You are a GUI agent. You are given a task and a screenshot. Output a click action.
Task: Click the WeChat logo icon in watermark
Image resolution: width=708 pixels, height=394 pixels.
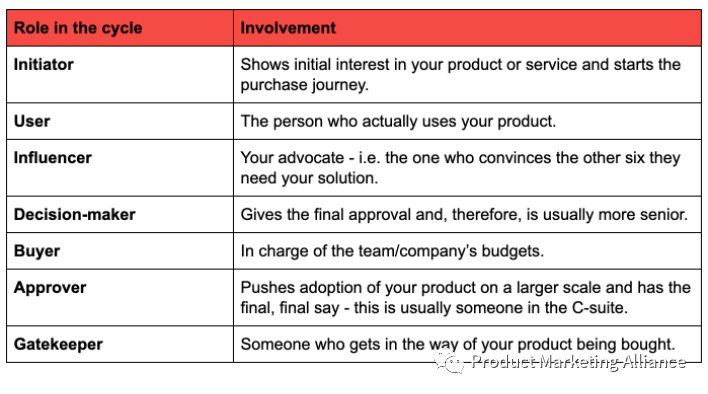[449, 361]
